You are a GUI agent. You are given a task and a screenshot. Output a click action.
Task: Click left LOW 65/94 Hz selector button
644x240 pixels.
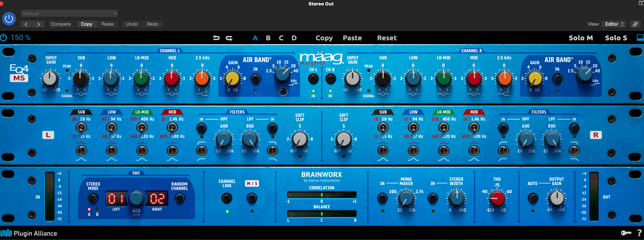(x=112, y=128)
